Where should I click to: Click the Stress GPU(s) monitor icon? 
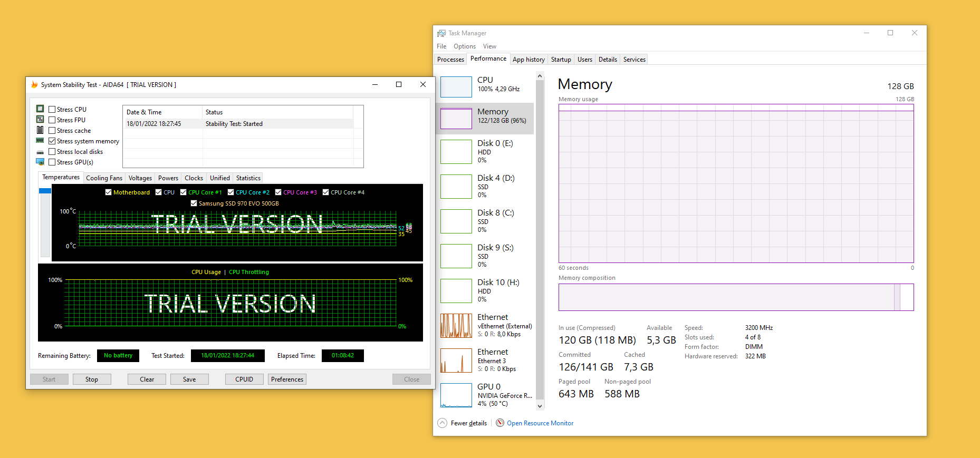click(40, 162)
